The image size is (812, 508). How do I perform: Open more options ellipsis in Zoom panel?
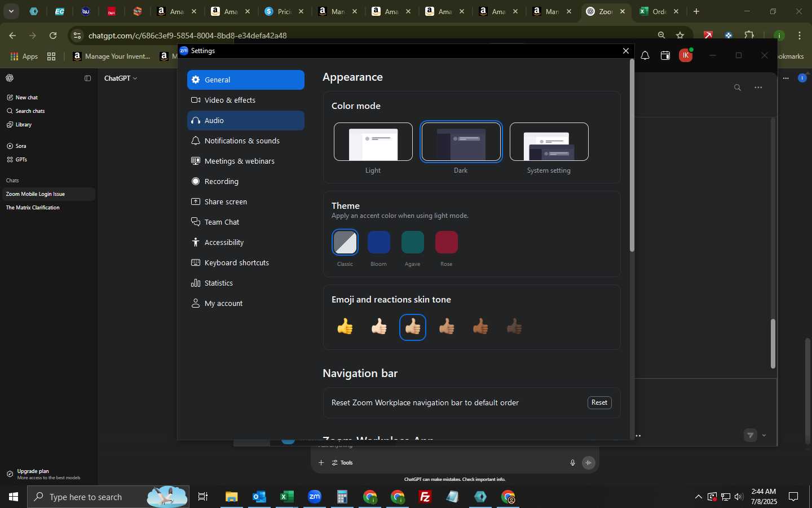tap(758, 87)
